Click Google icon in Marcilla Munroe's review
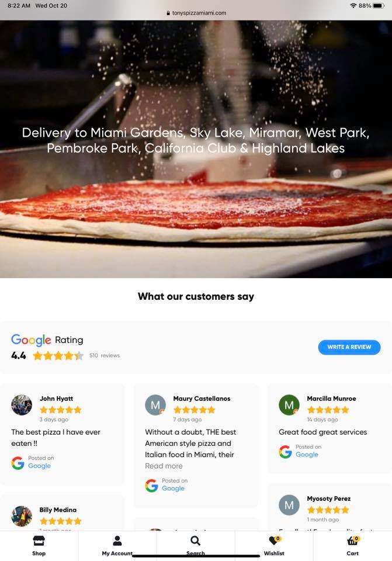Screen dimensions: 392x561 (x=286, y=452)
